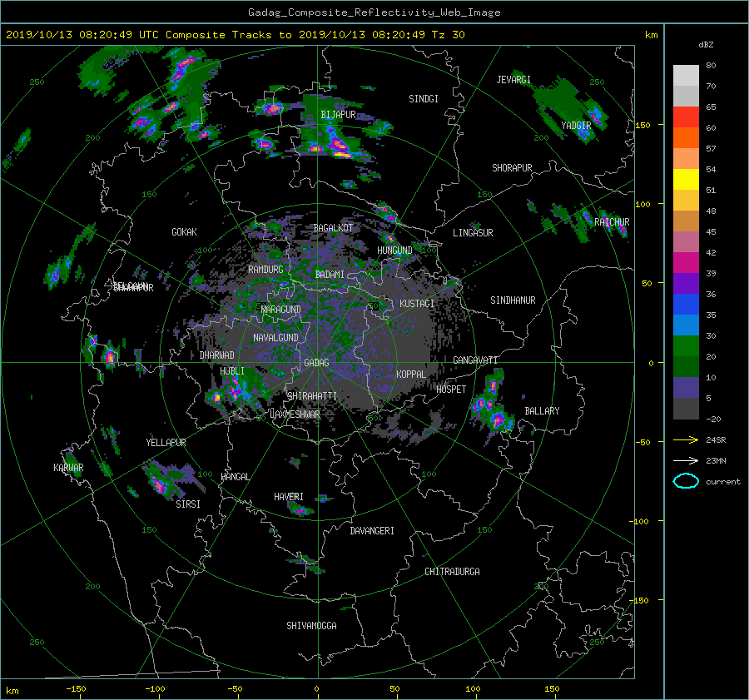Click the HUNGUND city label
The width and height of the screenshot is (749, 700).
pos(394,250)
